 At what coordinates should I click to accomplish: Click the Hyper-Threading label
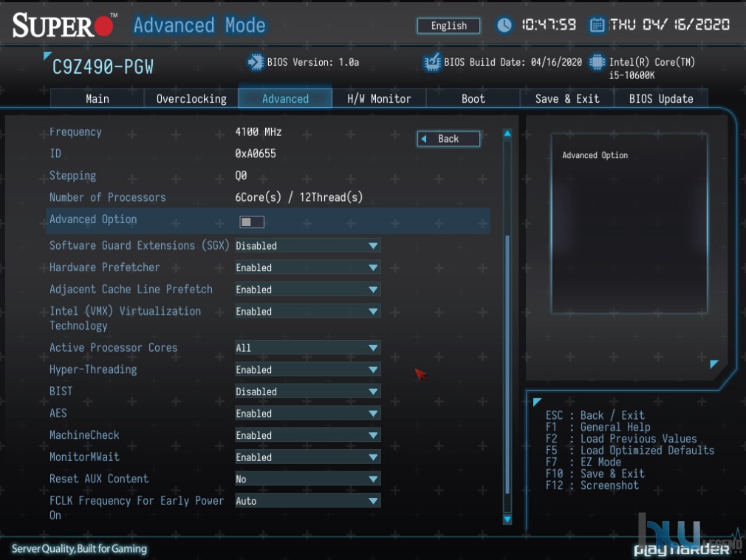coord(93,369)
